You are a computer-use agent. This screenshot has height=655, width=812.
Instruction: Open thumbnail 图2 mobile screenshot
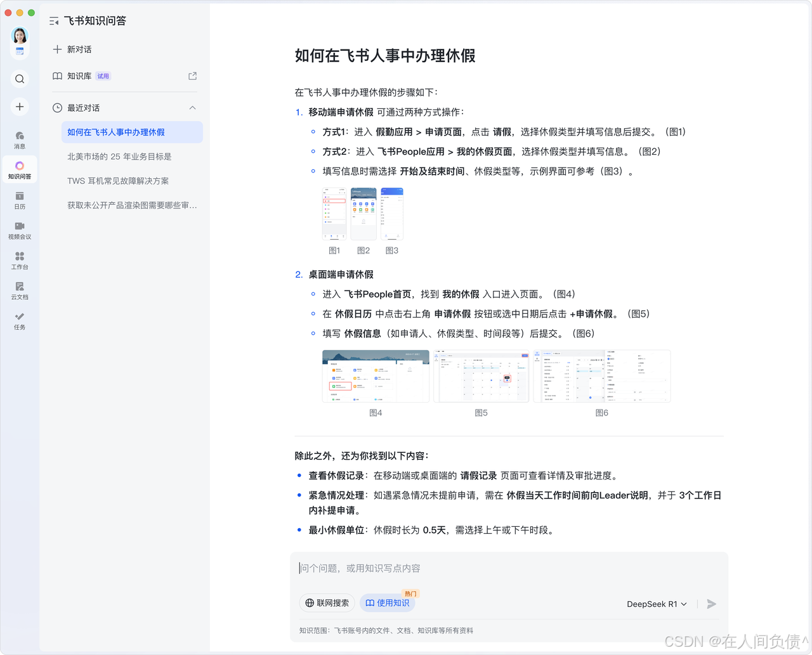tap(363, 214)
